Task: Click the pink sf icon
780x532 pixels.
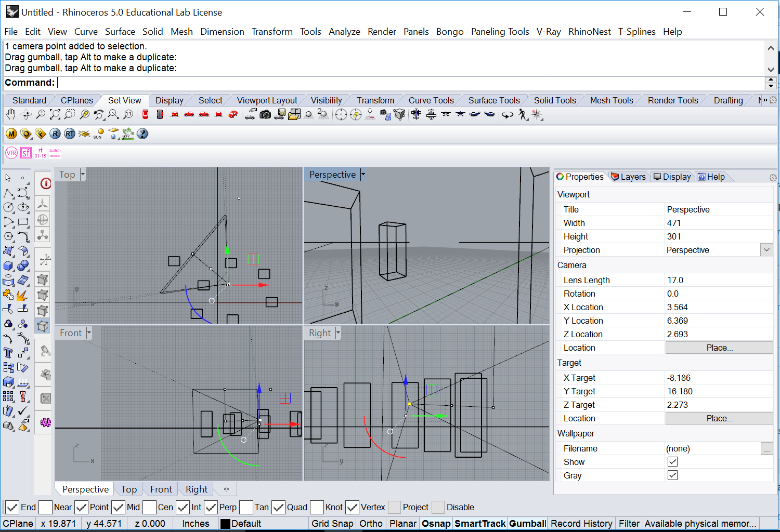Action: click(x=26, y=153)
